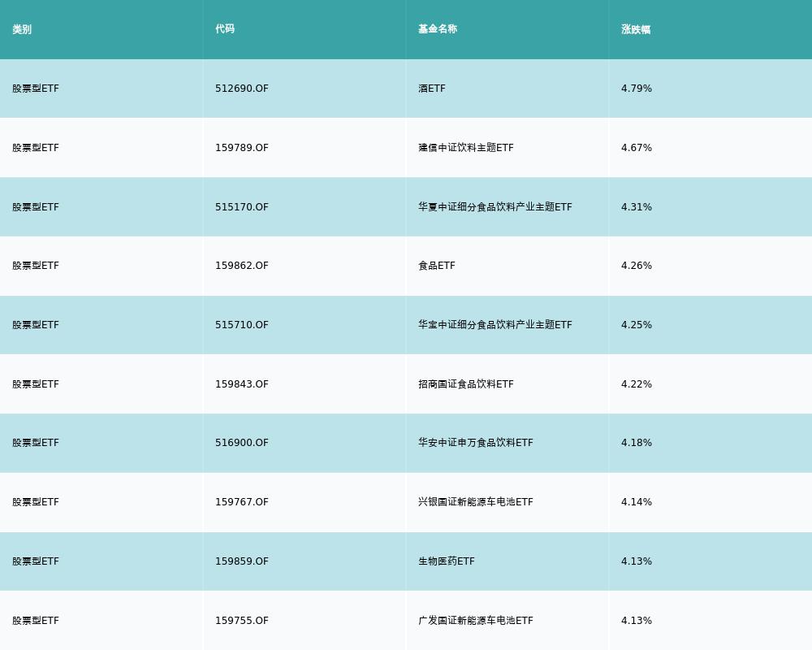Click 4.13% in the 生物医药ETF row

tap(637, 561)
